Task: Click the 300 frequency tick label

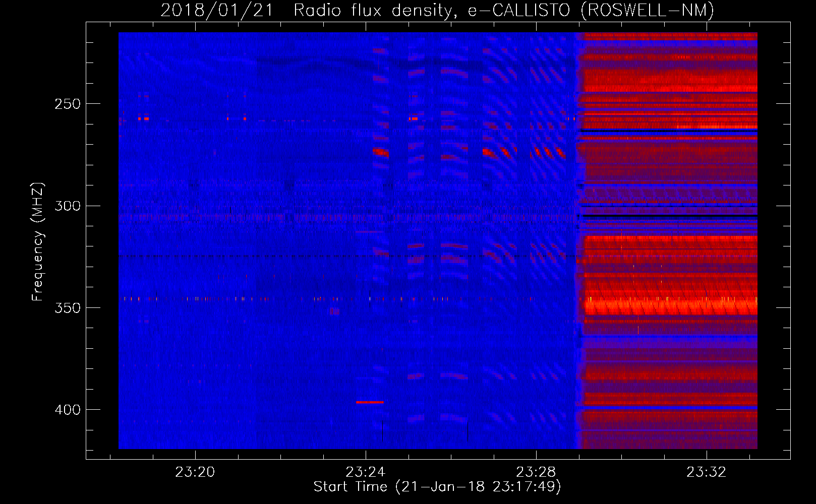Action: pos(68,206)
